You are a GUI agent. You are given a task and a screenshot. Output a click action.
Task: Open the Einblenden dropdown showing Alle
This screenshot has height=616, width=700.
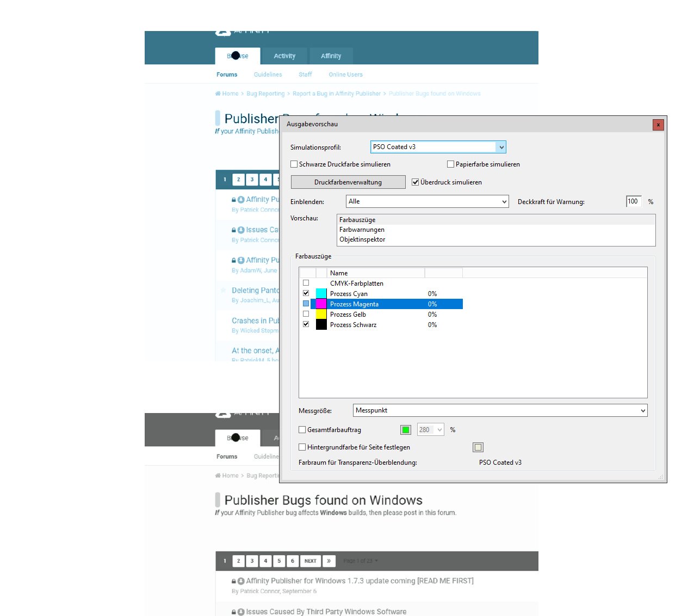pos(428,201)
